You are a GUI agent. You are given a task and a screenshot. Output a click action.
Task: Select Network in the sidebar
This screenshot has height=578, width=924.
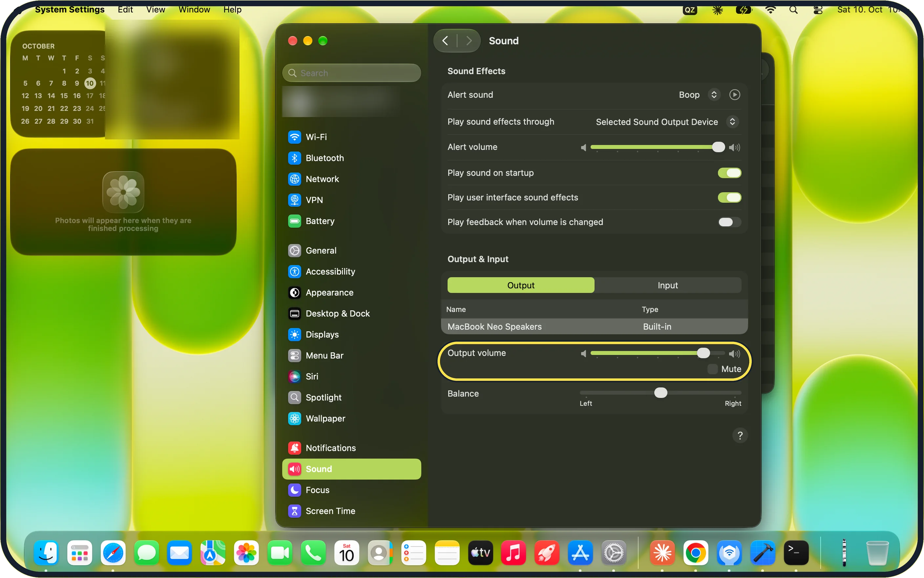coord(351,179)
